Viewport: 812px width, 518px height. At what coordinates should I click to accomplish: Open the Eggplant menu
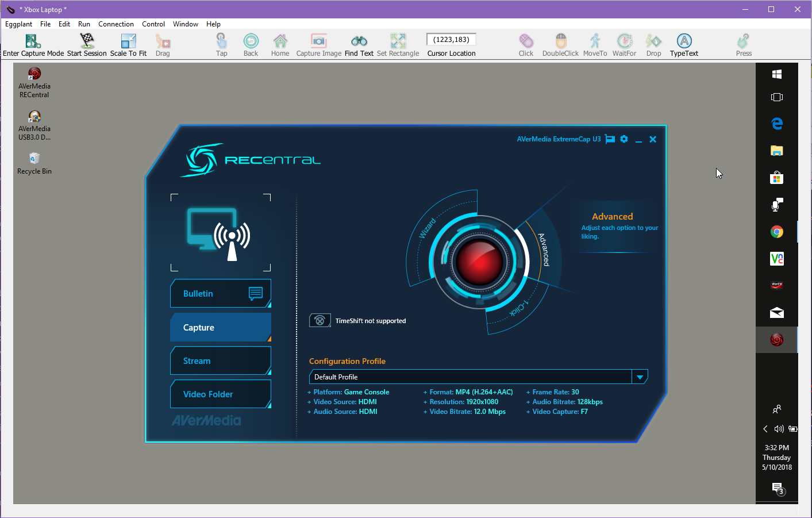18,24
